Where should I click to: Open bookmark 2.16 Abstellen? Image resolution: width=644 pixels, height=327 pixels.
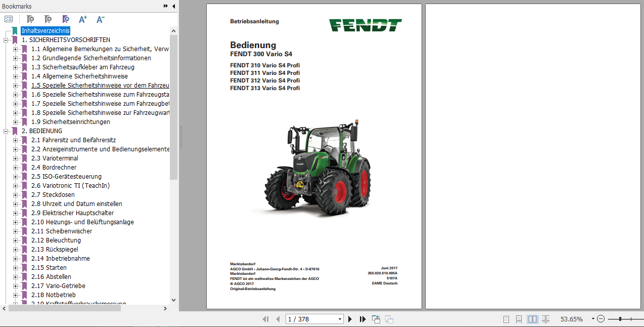51,277
